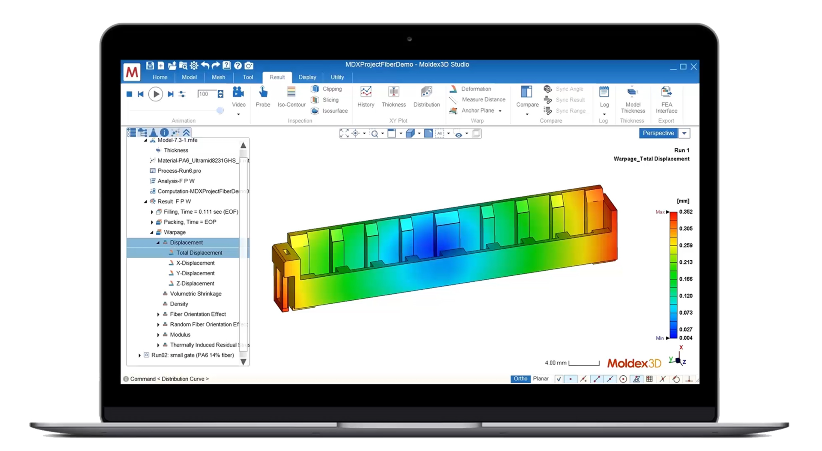Select Density result in tree
The width and height of the screenshot is (822, 451).
click(179, 304)
